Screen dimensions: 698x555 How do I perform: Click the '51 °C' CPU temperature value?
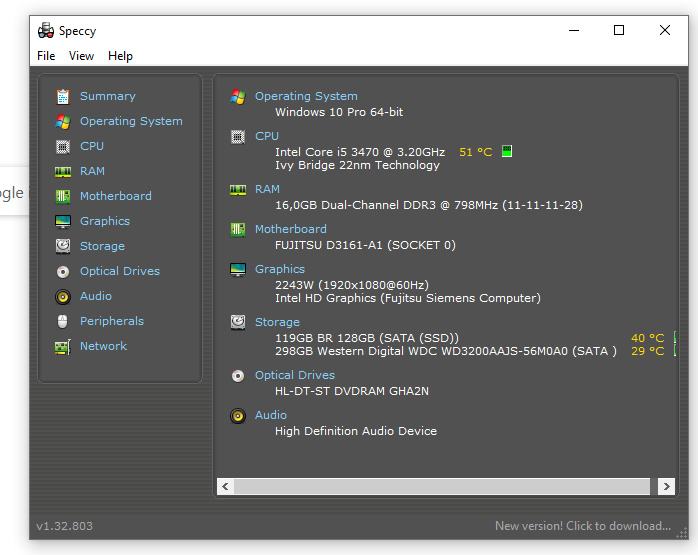coord(475,152)
